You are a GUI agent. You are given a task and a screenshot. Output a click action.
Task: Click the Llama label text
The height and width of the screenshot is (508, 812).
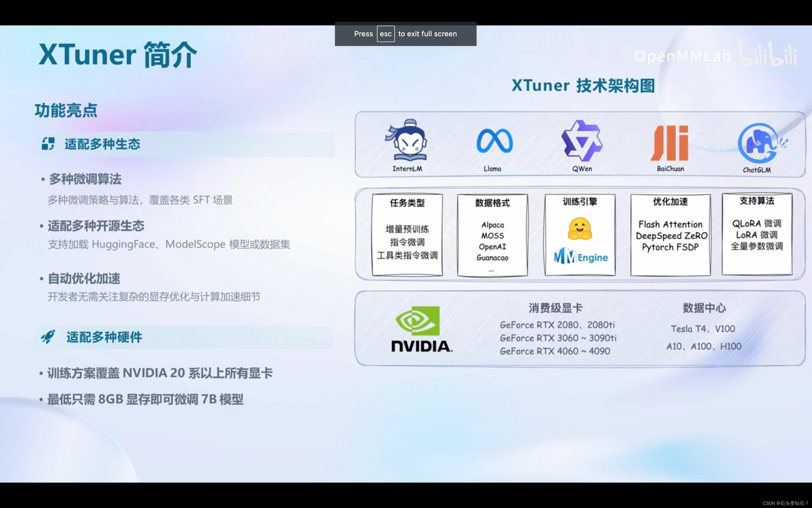(x=492, y=169)
